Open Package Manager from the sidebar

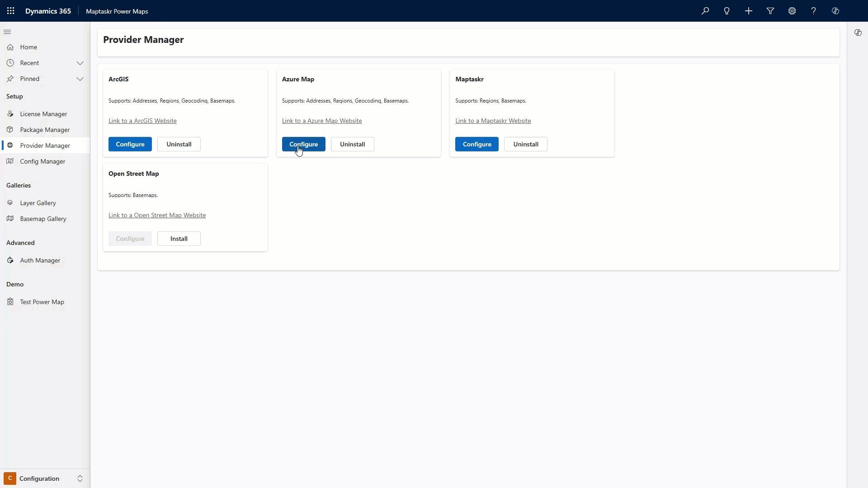point(45,130)
